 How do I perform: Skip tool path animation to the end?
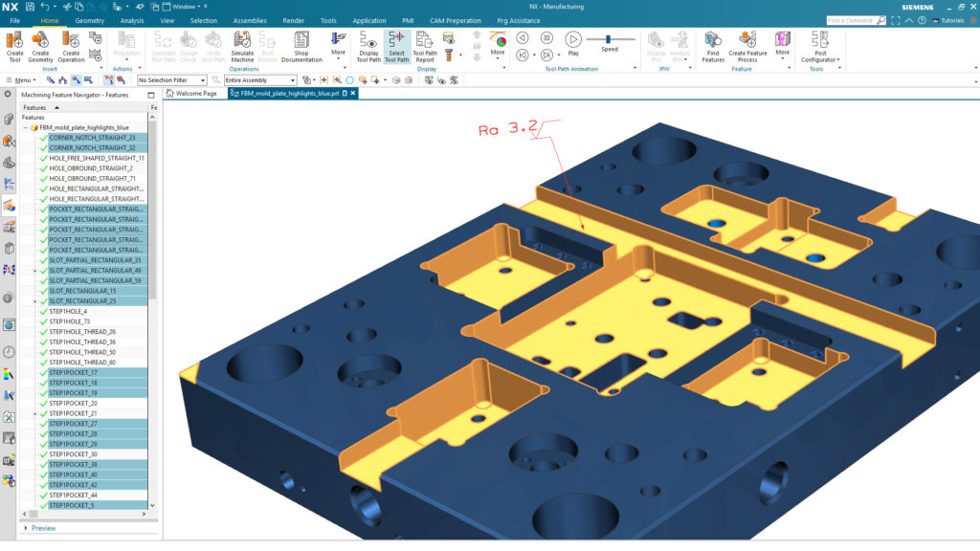[546, 55]
